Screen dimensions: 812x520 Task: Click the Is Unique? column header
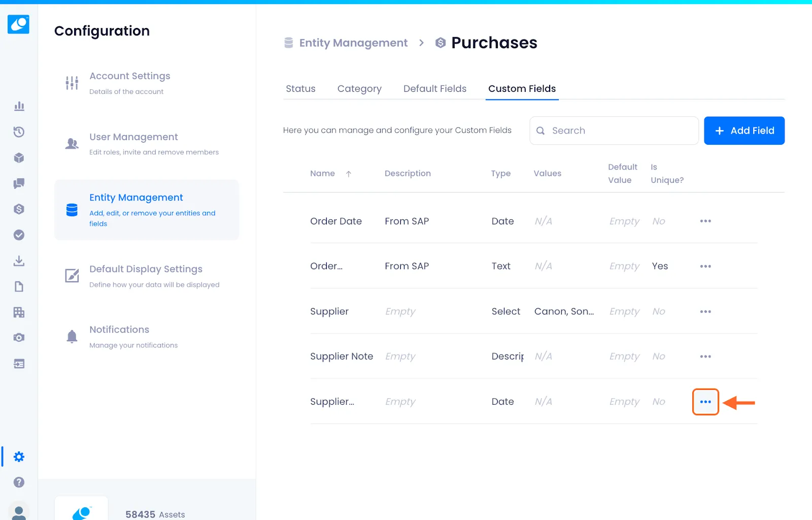click(x=667, y=174)
